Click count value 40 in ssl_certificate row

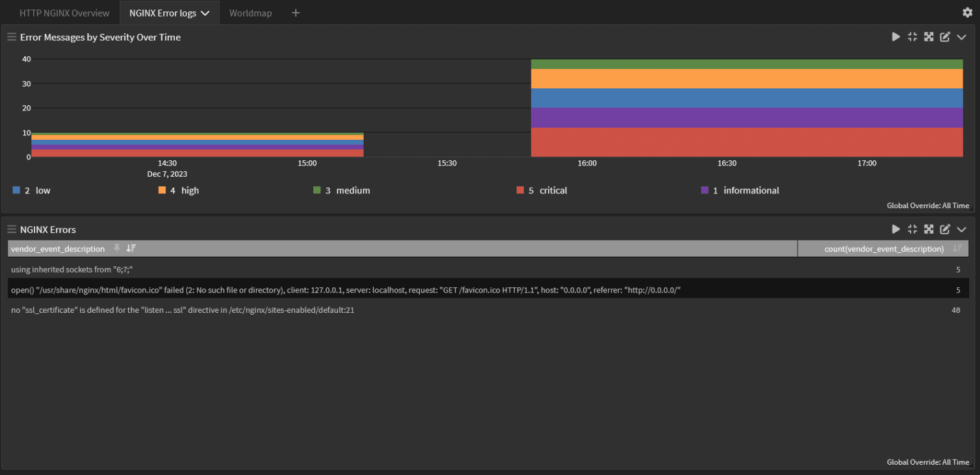(956, 310)
